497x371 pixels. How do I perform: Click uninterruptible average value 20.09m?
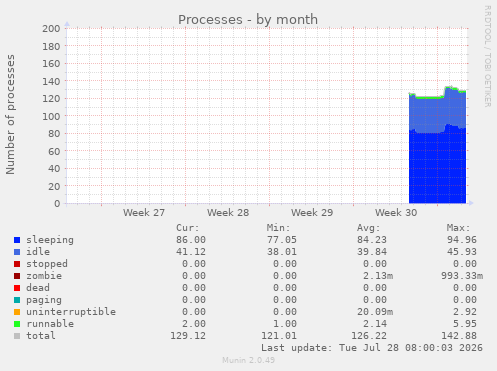tap(375, 312)
